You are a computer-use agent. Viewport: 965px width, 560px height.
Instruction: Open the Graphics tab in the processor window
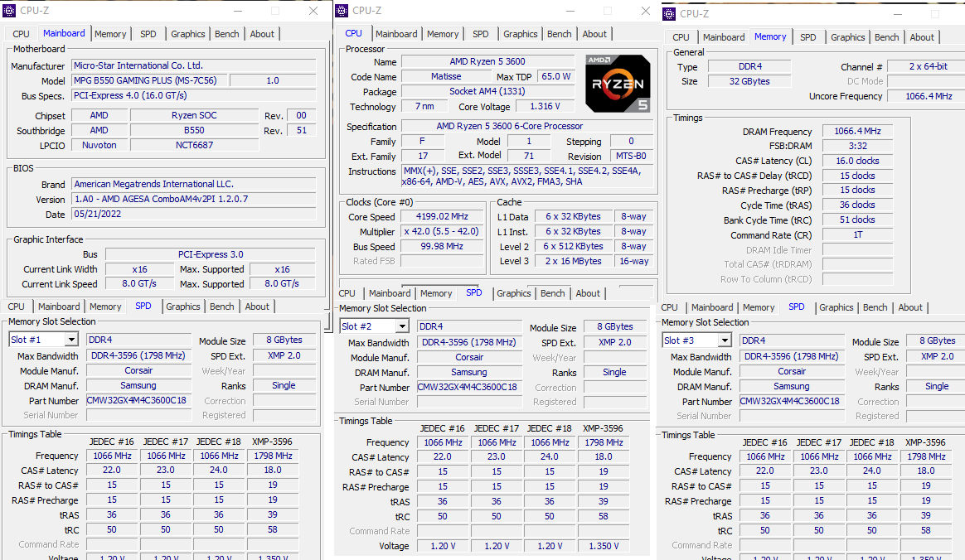[x=520, y=34]
